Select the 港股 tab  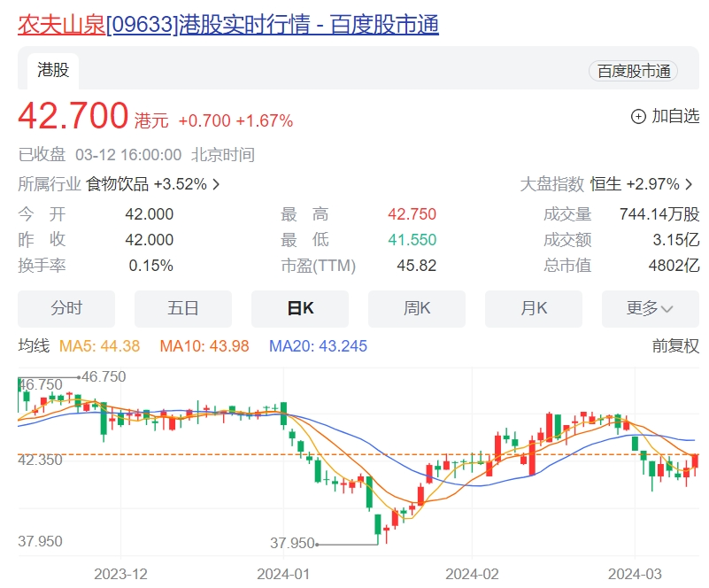point(53,70)
